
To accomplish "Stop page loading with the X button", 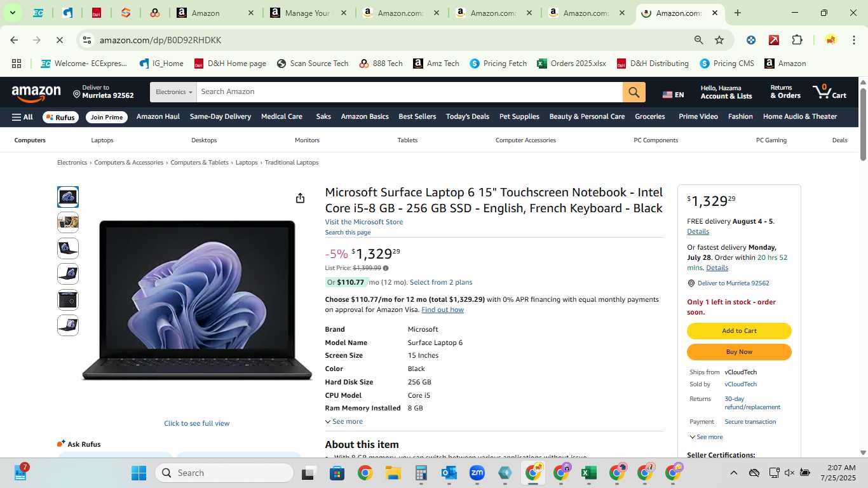I will (x=59, y=40).
